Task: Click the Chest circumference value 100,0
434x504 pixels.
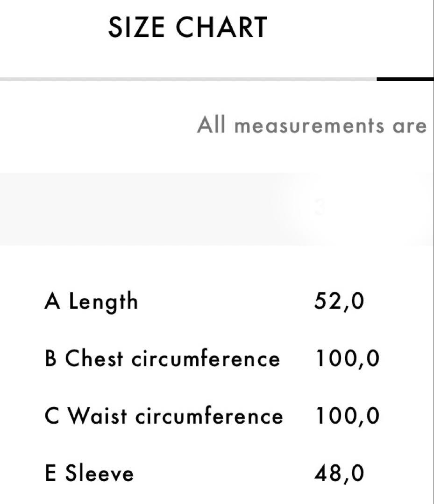Action: coord(348,359)
